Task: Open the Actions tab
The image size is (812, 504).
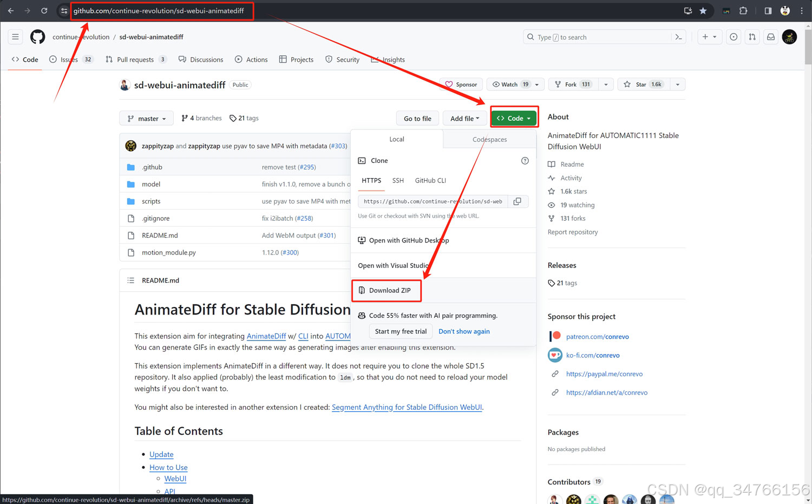Action: click(252, 60)
